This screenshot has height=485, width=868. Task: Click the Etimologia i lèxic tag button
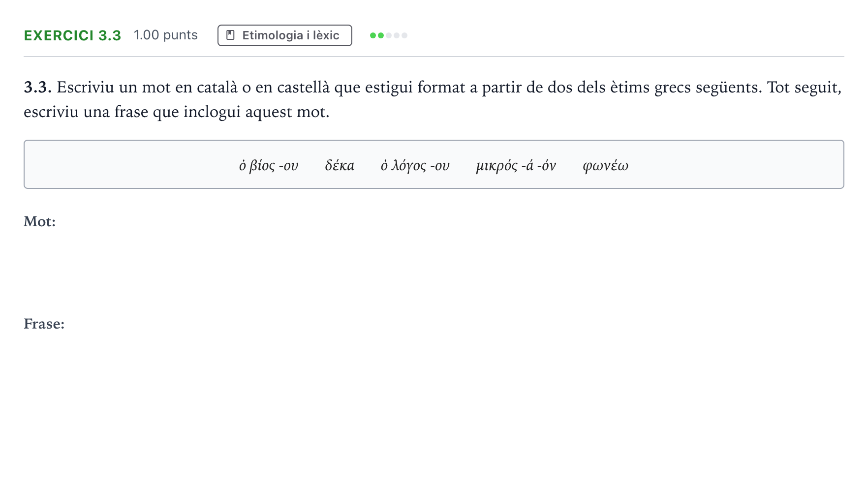[x=285, y=35]
